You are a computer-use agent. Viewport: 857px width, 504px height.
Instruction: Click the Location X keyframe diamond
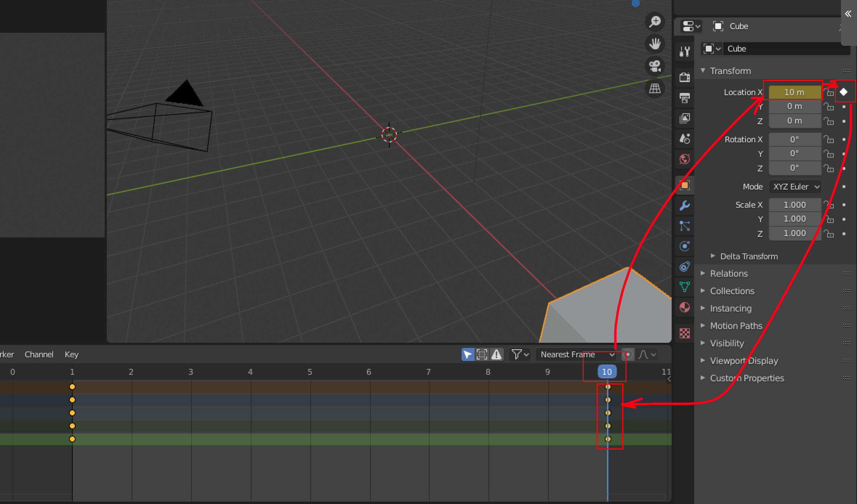coord(844,92)
